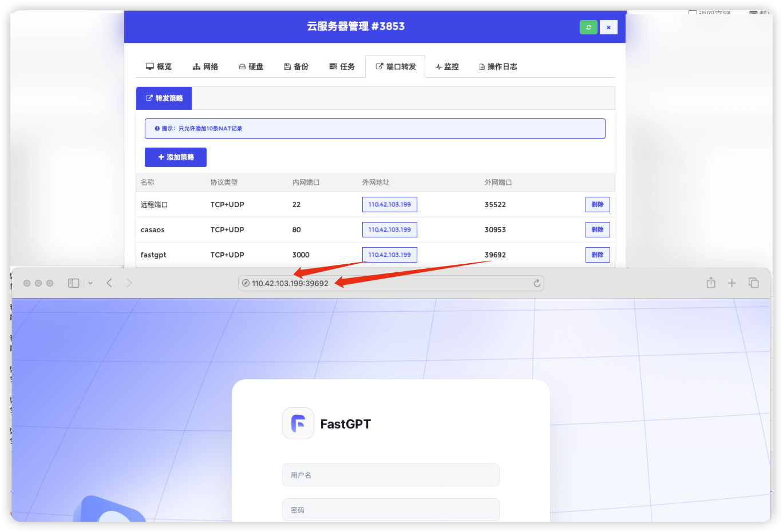
Task: Click the green refresh icon in header
Action: tap(588, 27)
